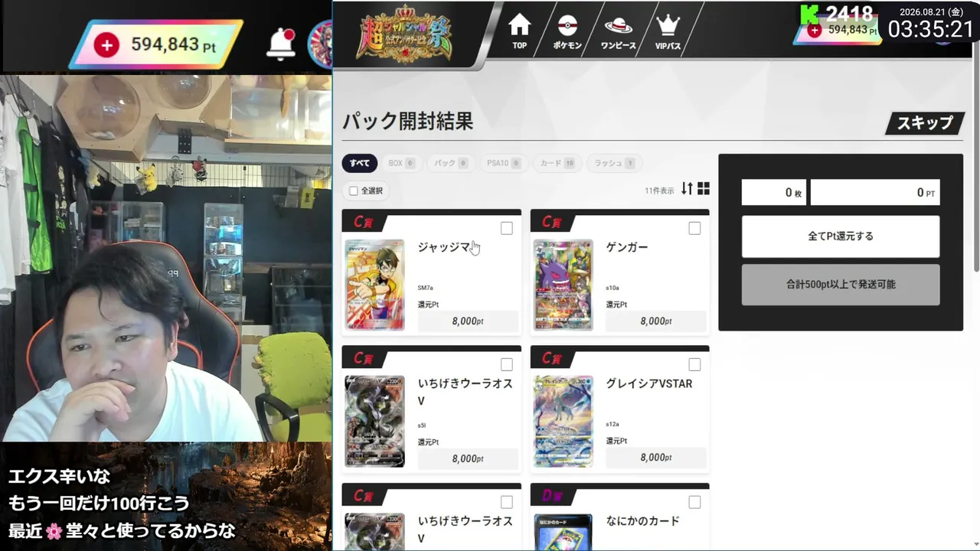Switch to grid view layout
Viewport: 980px width, 551px height.
(x=704, y=189)
